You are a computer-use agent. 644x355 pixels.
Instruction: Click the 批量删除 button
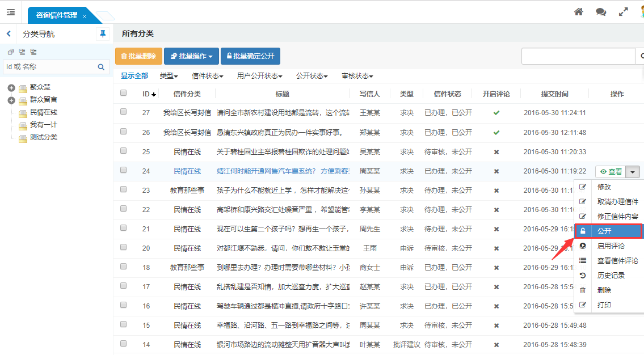[138, 56]
